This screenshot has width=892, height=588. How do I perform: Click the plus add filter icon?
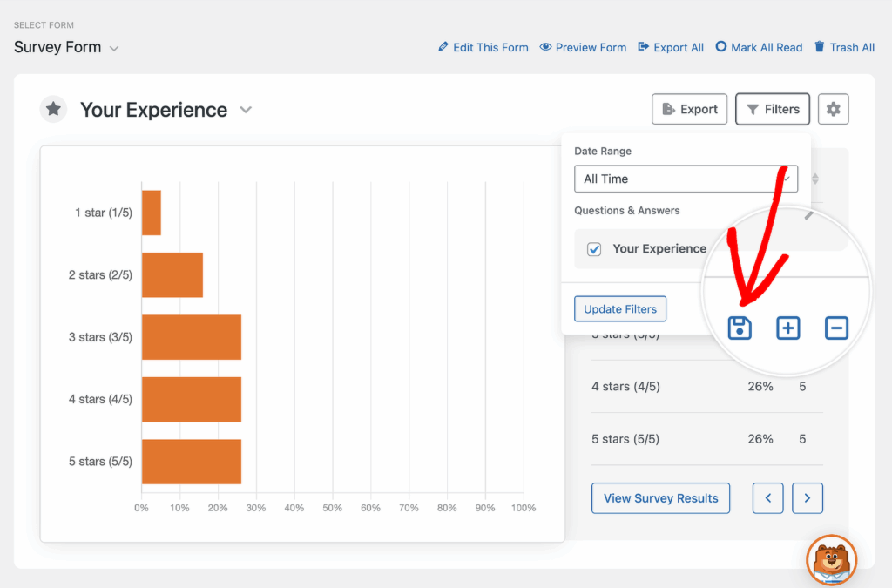[x=787, y=328]
